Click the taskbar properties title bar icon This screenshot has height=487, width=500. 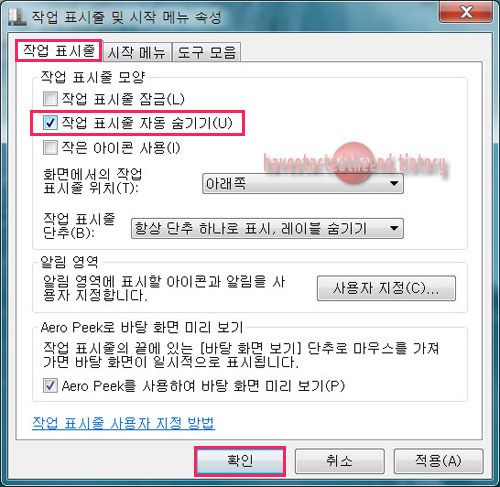[17, 17]
